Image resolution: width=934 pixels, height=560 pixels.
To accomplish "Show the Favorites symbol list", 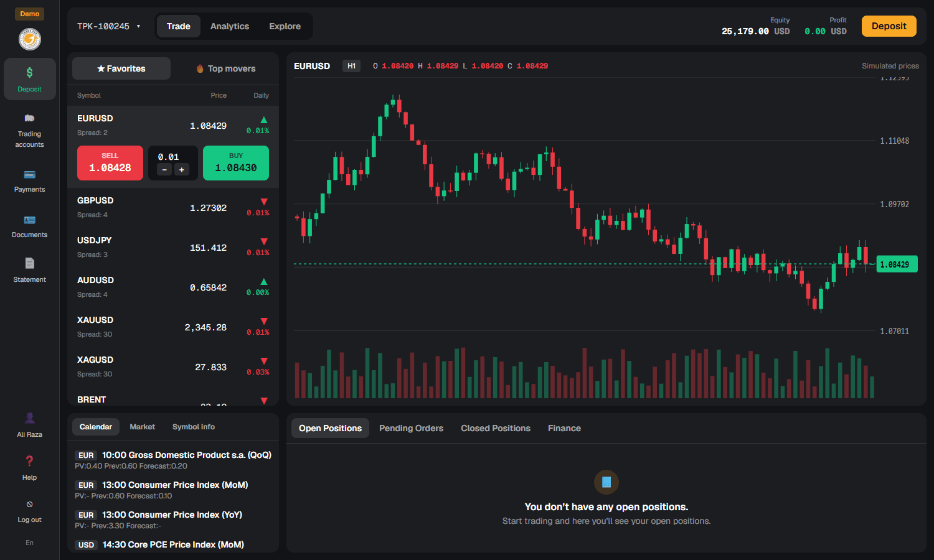I will (x=121, y=68).
